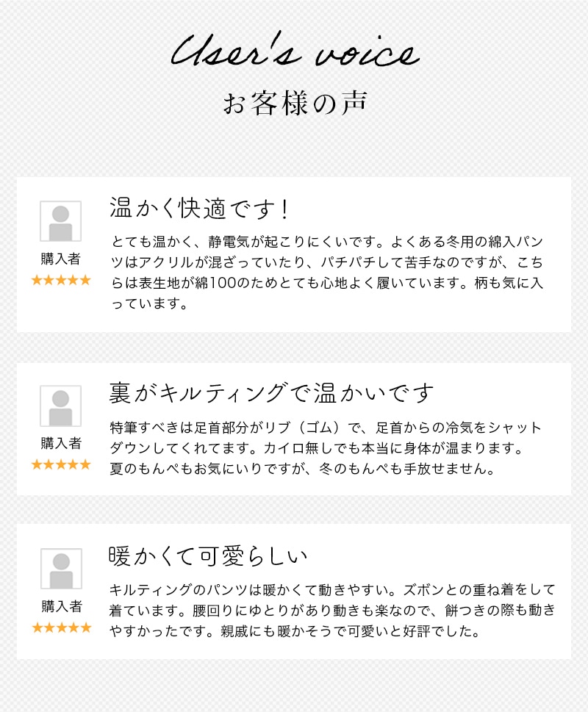Click the first review's body text about static electricity
Viewport: 588px width, 712px height.
pos(328,273)
